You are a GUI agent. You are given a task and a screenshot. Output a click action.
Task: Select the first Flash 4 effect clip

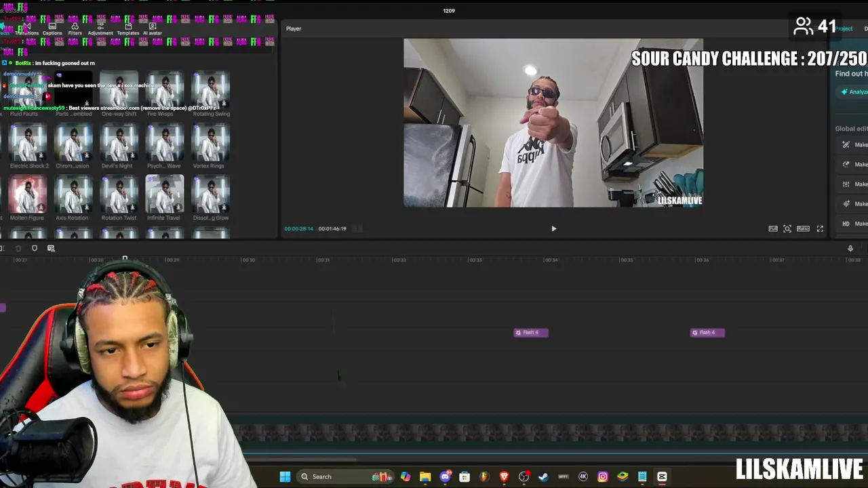[531, 333]
